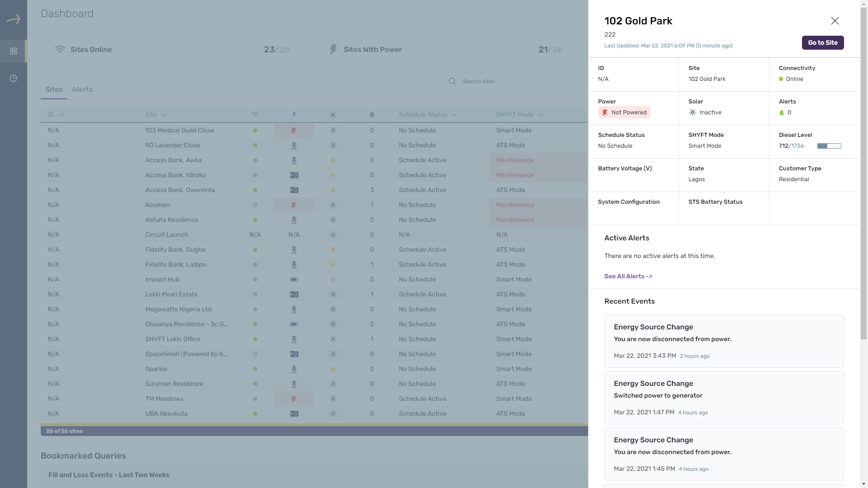The height and width of the screenshot is (488, 868).
Task: Click battery icon in Impact Hub row
Action: coord(294,280)
